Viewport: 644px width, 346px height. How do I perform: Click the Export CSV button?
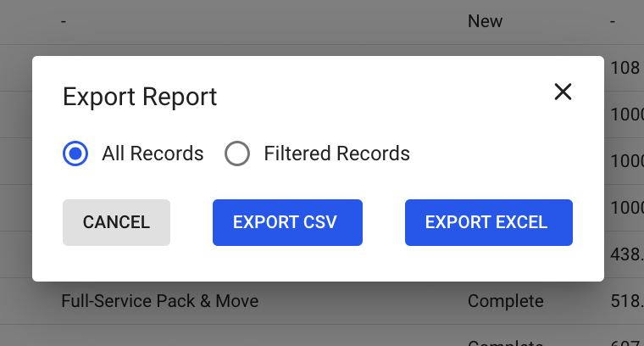[x=287, y=222]
